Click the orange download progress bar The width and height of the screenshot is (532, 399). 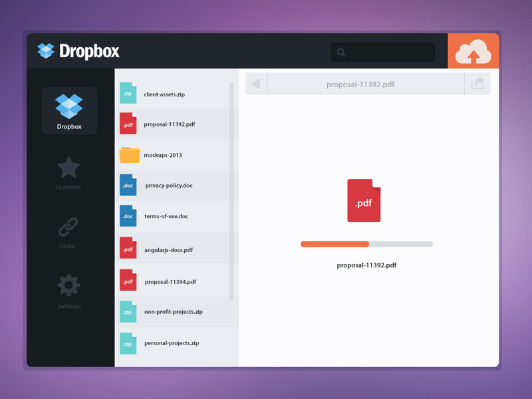pyautogui.click(x=334, y=244)
